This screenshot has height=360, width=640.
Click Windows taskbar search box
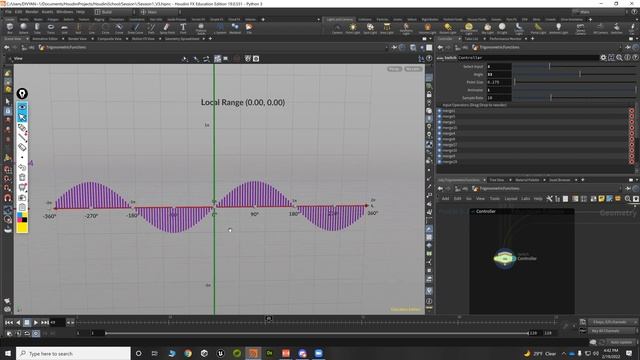pyautogui.click(x=73, y=353)
